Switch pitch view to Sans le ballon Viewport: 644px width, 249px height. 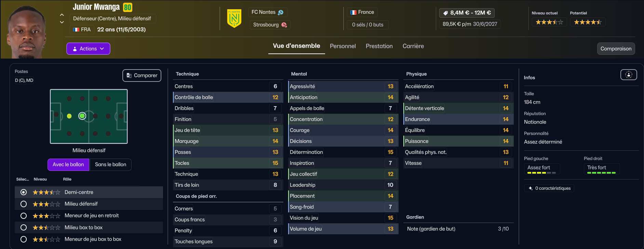pyautogui.click(x=110, y=164)
